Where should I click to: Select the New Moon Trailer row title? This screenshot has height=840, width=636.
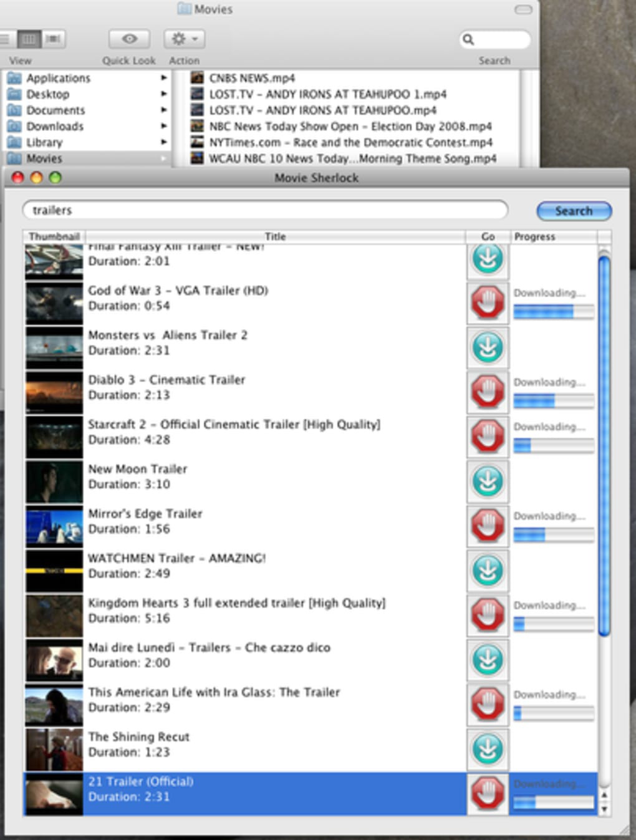click(137, 469)
